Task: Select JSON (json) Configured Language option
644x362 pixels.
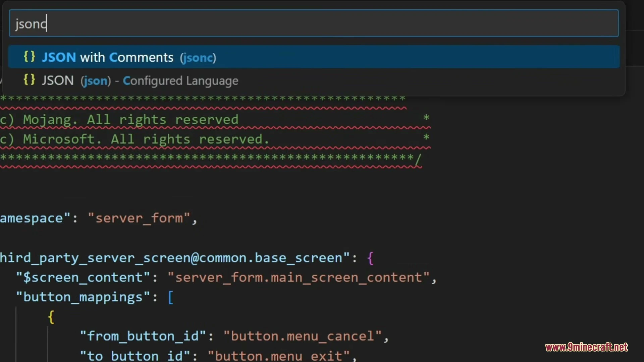Action: pos(314,80)
